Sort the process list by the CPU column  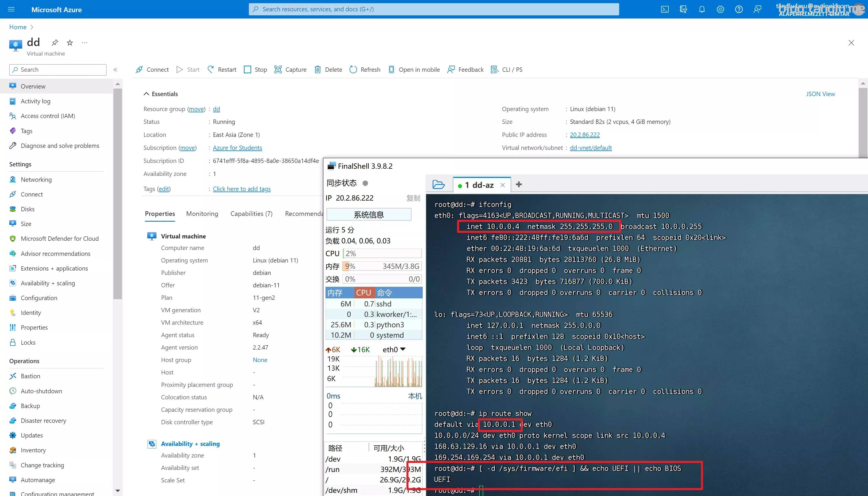point(363,293)
